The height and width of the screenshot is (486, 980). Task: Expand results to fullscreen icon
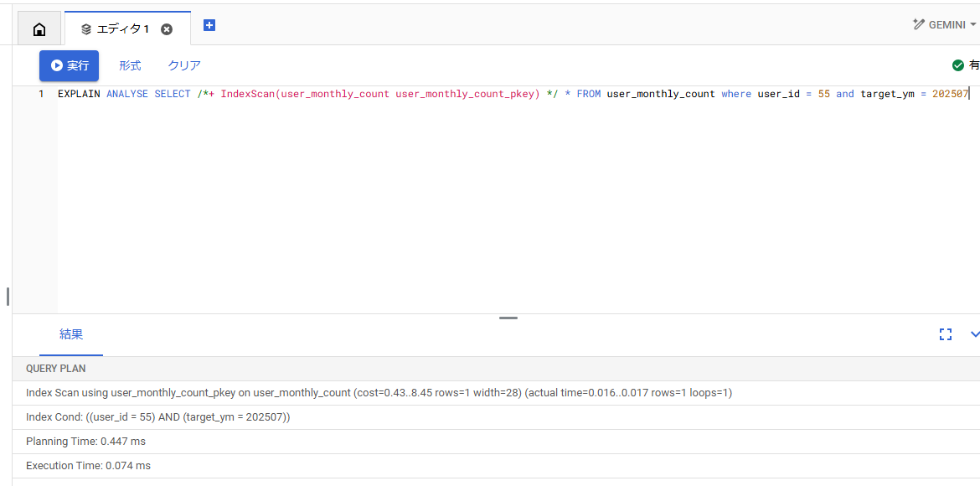pyautogui.click(x=946, y=334)
